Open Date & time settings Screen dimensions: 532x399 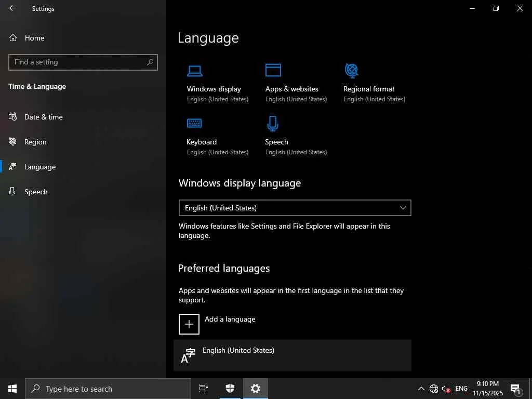(x=44, y=117)
